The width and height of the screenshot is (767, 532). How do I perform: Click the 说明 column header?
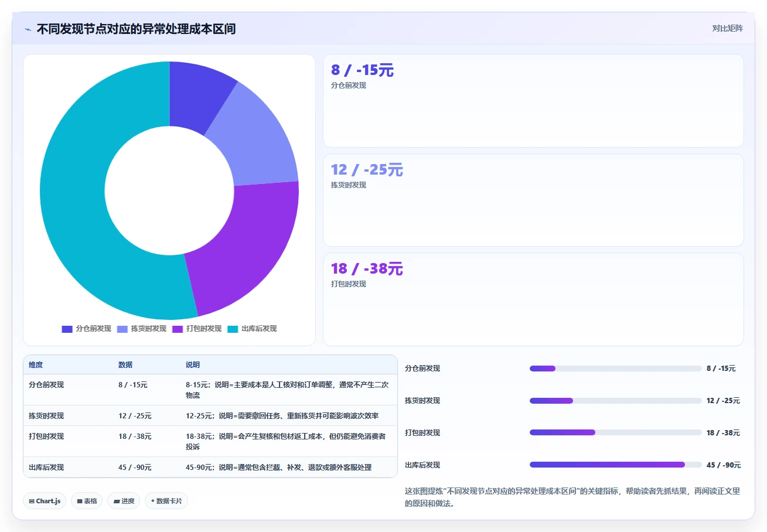click(193, 365)
